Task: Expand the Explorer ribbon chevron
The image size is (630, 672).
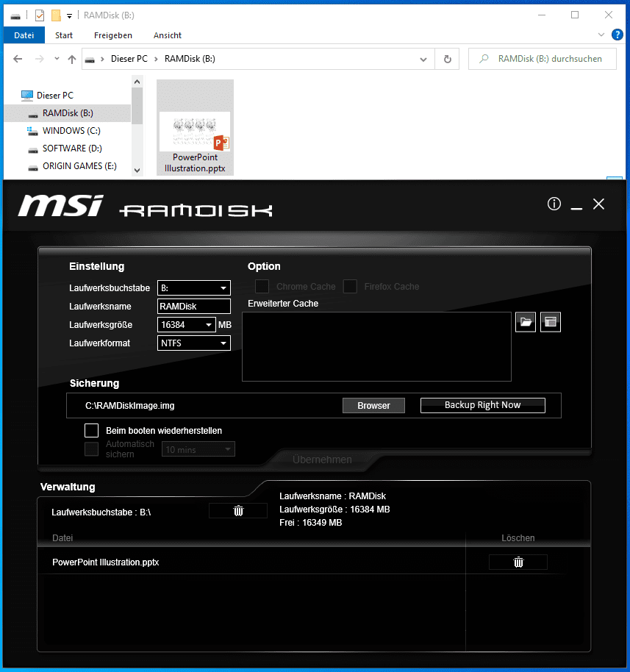Action: point(601,35)
